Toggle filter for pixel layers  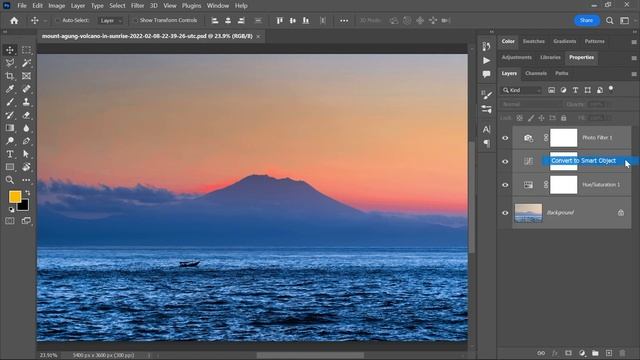(551, 90)
